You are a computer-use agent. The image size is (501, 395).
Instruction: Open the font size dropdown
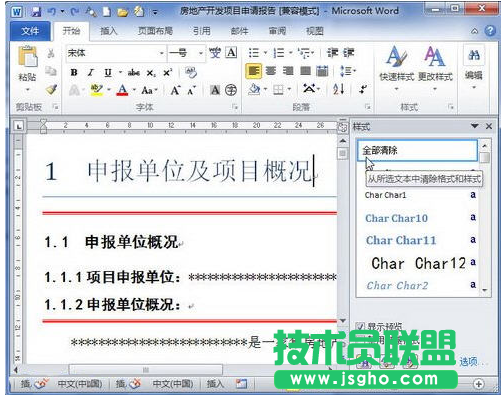click(x=201, y=53)
